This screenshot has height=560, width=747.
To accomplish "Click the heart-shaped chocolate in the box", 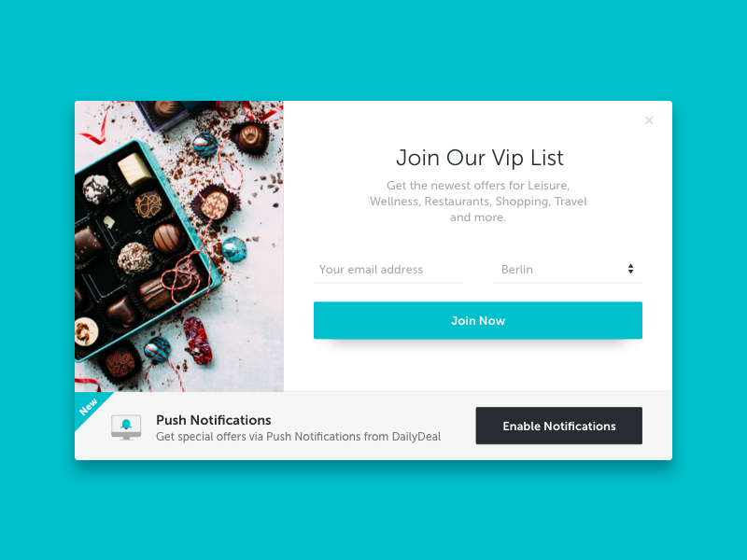I will click(121, 311).
